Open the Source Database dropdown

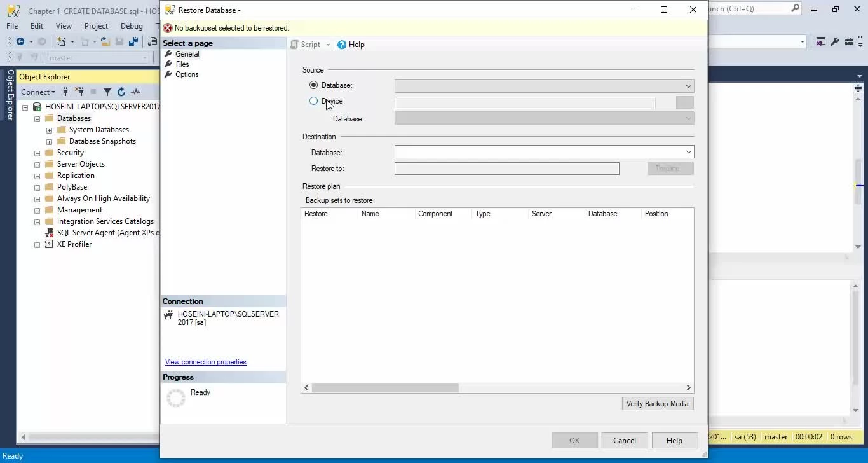(544, 86)
